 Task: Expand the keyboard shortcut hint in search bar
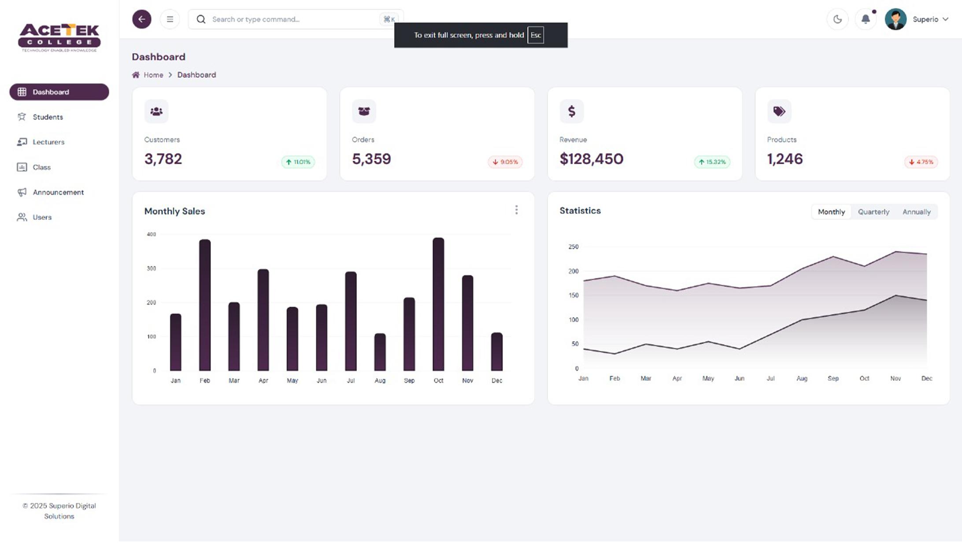click(388, 19)
